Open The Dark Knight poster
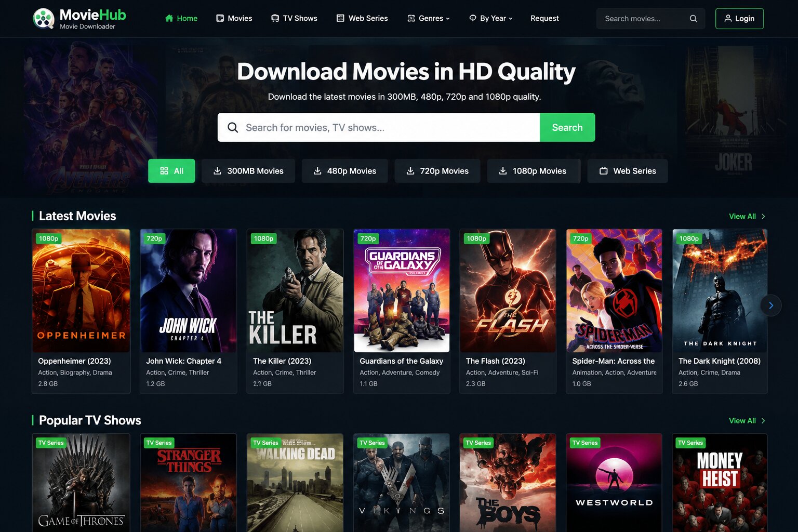 click(x=720, y=290)
